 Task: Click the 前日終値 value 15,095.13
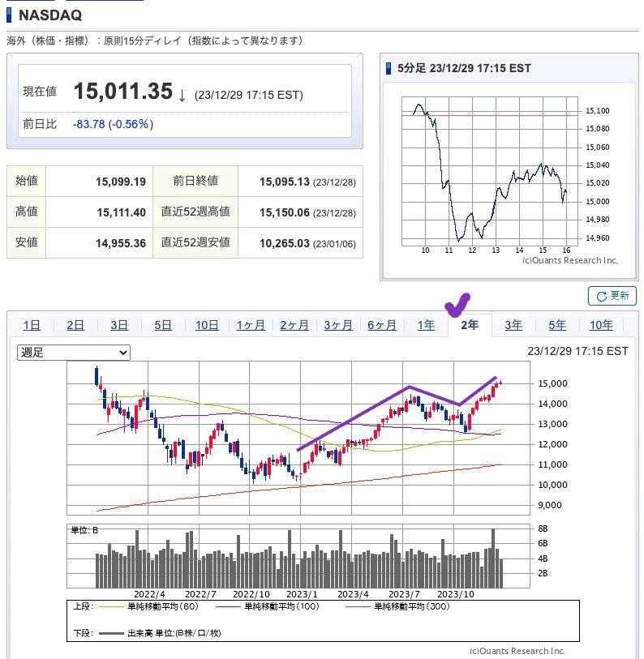point(285,182)
